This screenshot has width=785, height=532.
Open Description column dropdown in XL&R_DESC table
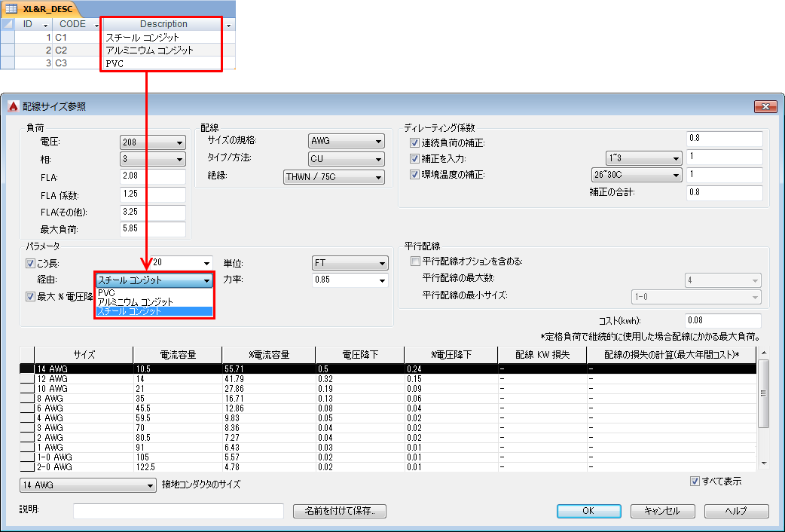pos(229,24)
